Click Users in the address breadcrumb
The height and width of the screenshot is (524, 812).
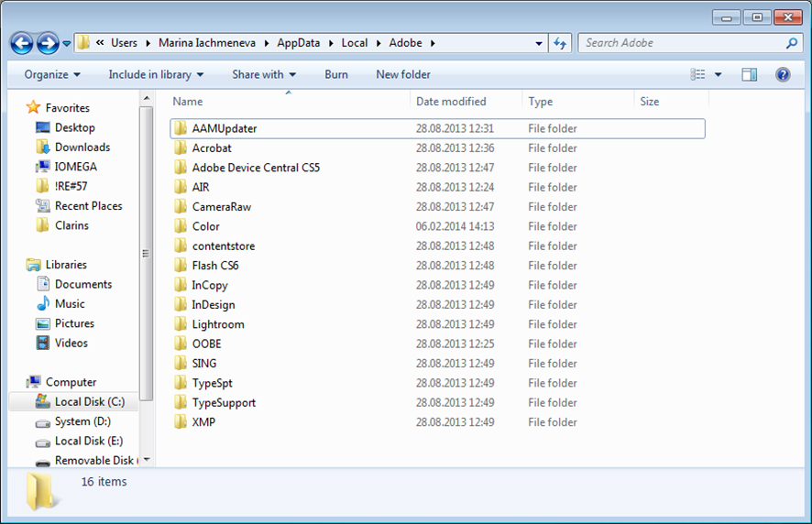[124, 43]
